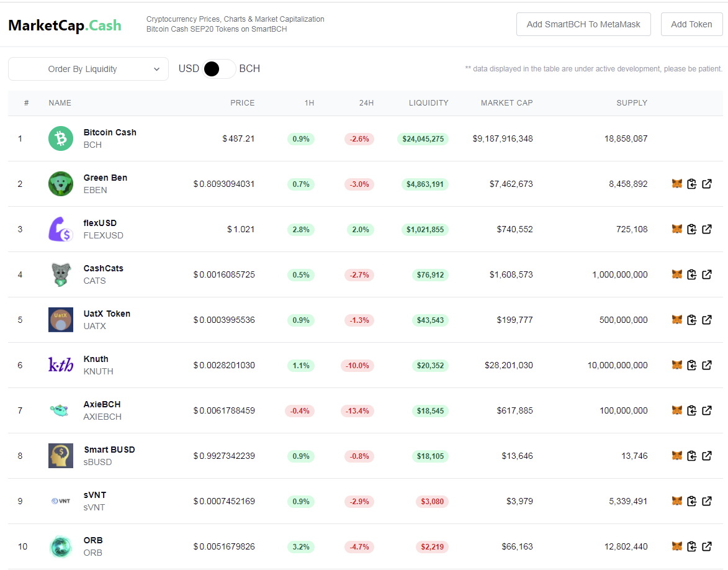Add Knuth to MetaMask via the fox icon
728x570 pixels.
point(677,365)
